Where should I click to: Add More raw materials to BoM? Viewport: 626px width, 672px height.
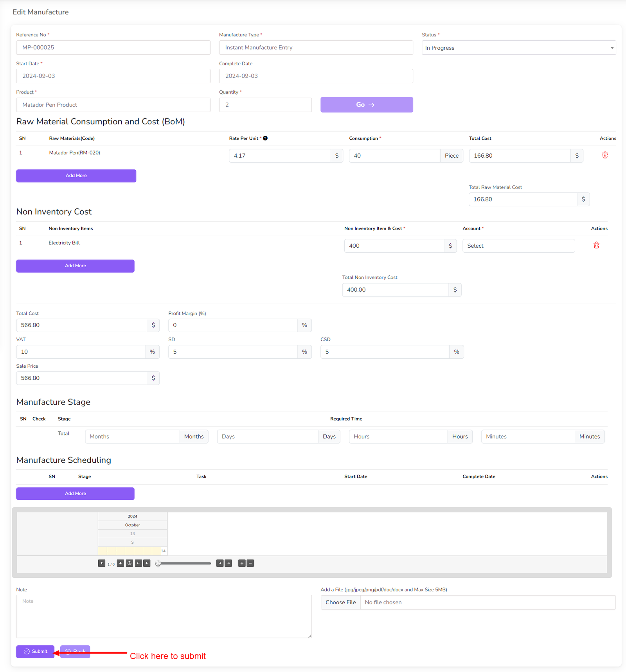[76, 176]
